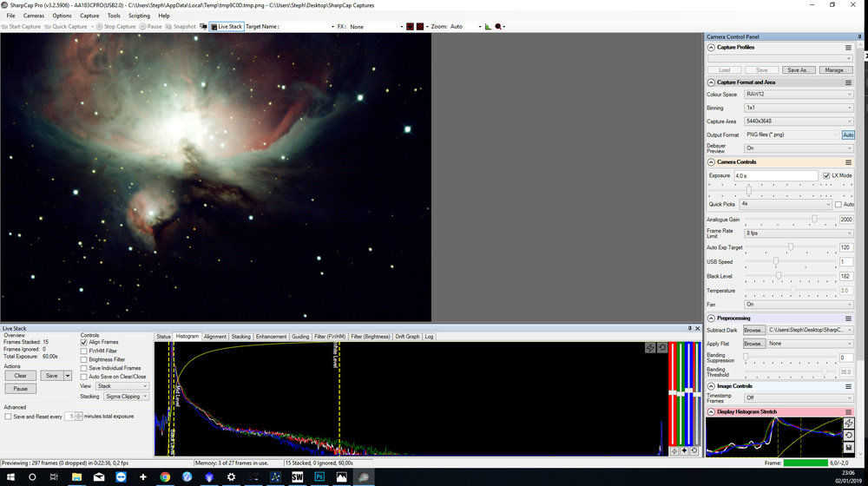Click the Analogue Gain slider handle
The image size is (868, 486).
click(814, 220)
